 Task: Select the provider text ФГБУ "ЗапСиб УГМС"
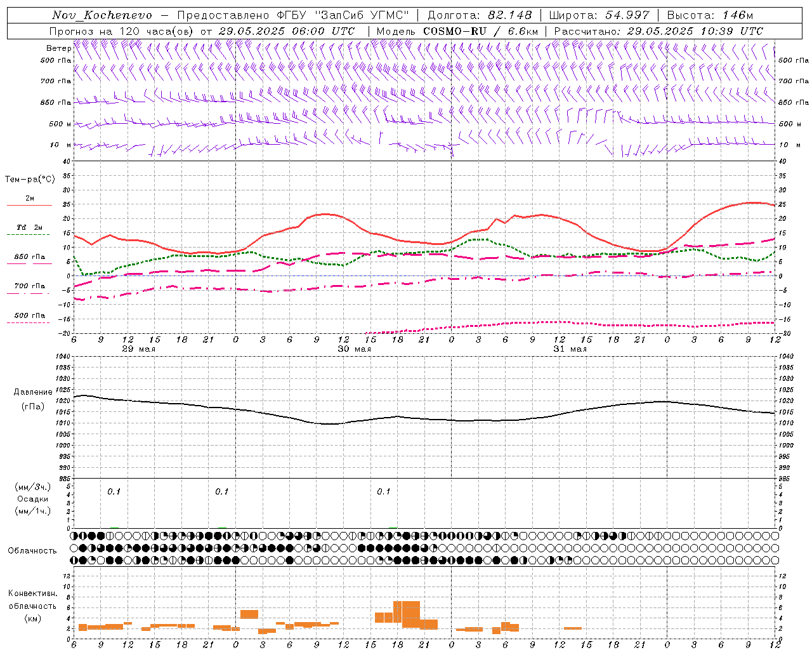343,15
